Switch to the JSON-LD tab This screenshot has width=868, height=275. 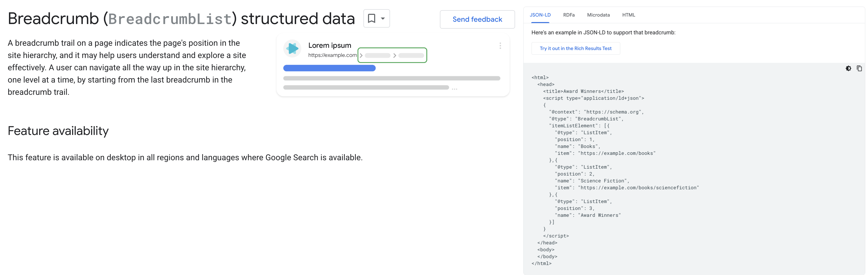pos(540,15)
